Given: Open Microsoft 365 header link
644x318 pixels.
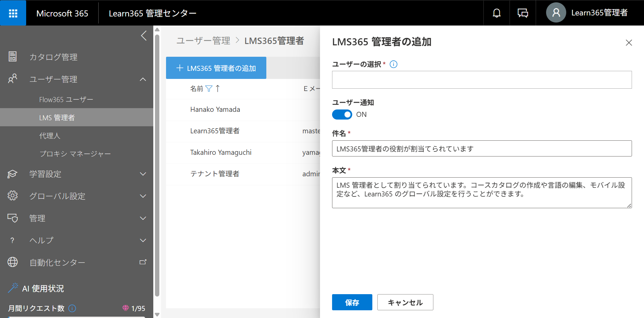Looking at the screenshot, I should (62, 13).
